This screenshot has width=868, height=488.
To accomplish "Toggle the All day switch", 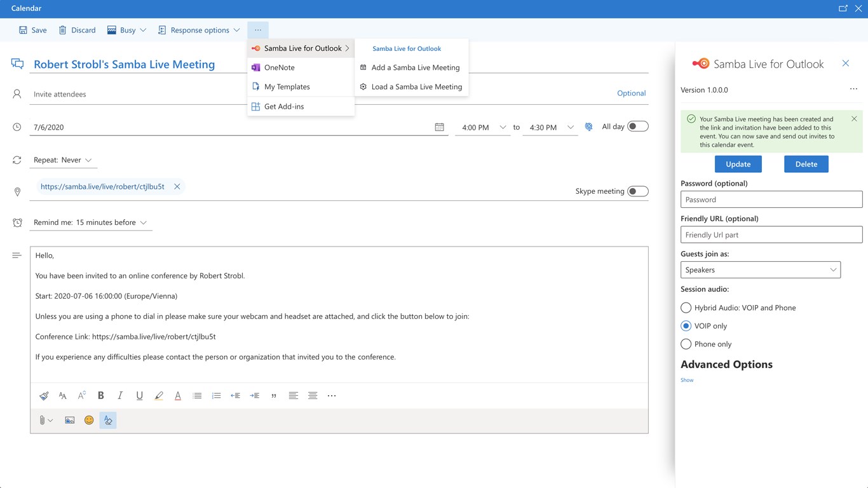I will click(x=638, y=126).
